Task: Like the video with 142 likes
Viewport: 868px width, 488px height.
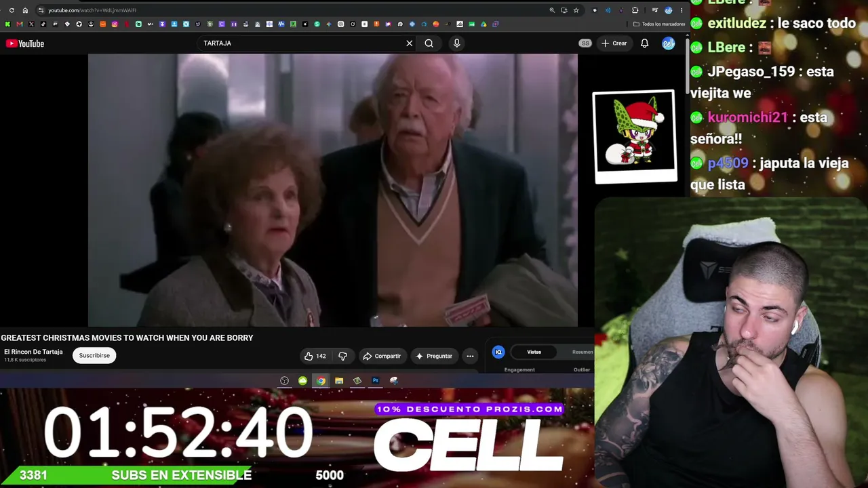Action: pos(315,356)
